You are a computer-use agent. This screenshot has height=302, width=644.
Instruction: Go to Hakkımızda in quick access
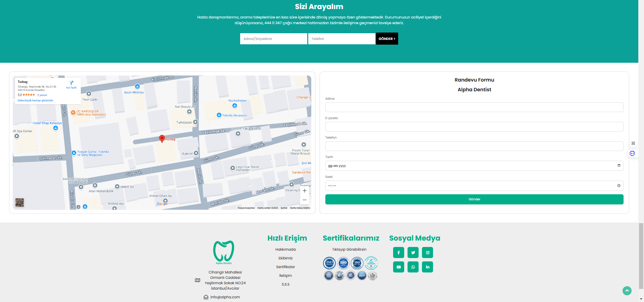coord(285,250)
